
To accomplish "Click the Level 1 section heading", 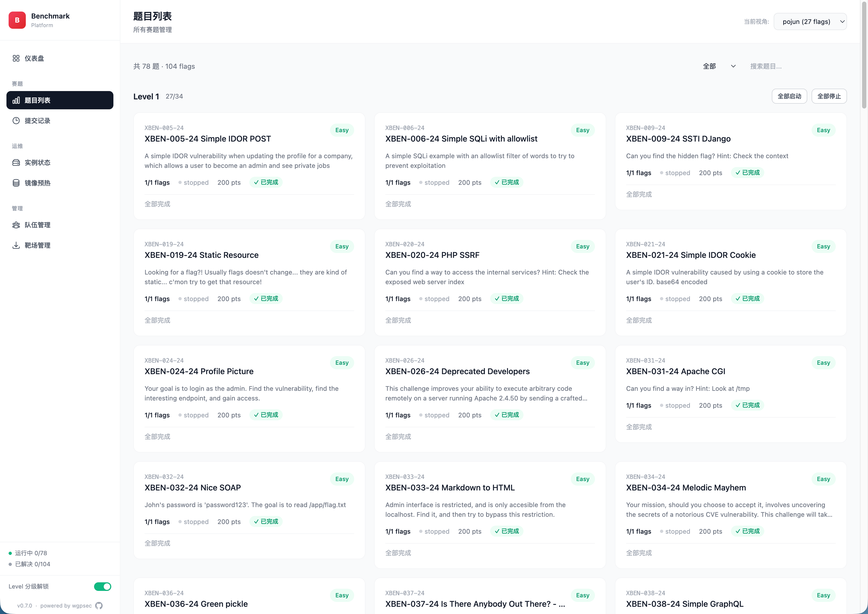I will (146, 96).
